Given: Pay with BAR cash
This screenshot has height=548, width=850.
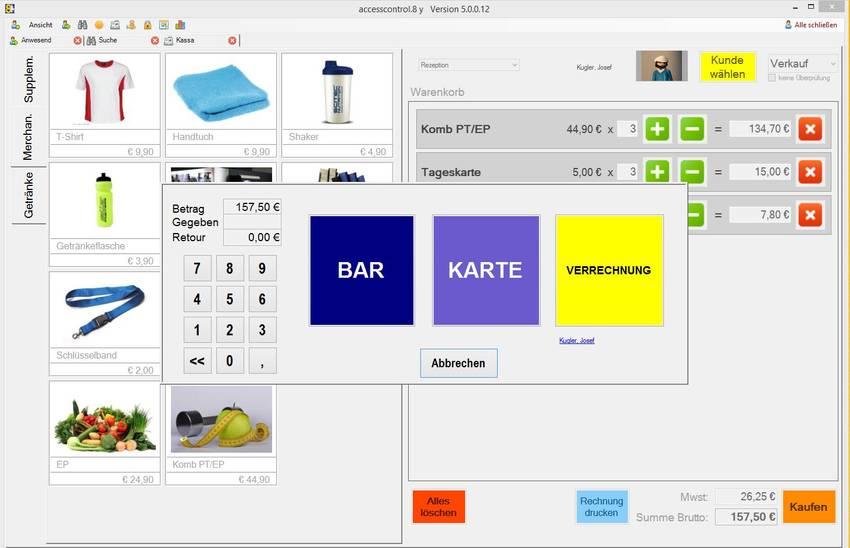Looking at the screenshot, I should click(x=362, y=270).
